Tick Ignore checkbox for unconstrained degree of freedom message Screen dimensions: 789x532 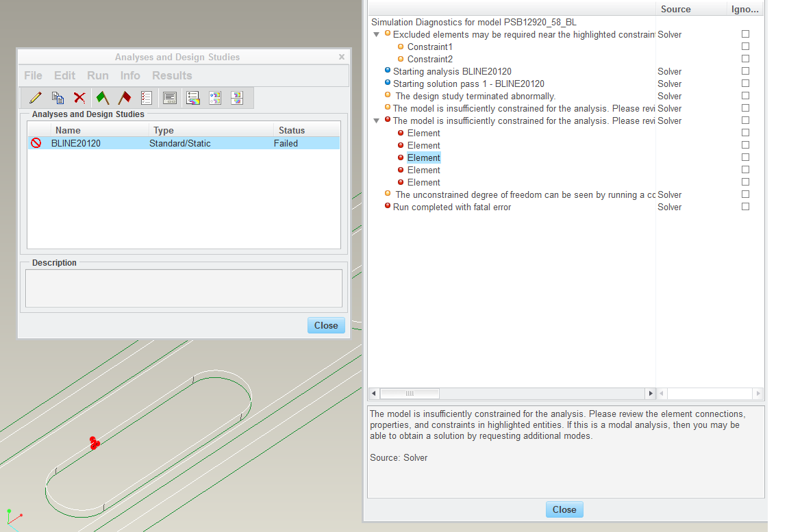coord(745,194)
